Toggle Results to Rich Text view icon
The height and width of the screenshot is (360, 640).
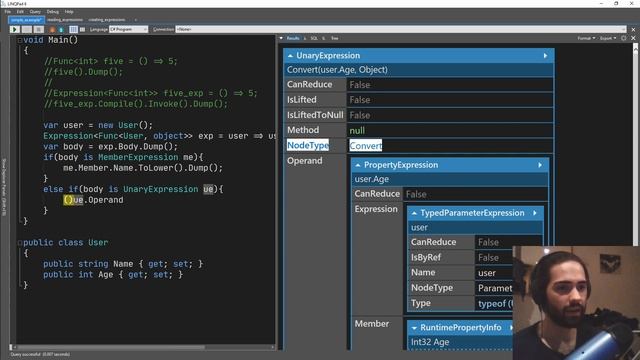(73, 29)
